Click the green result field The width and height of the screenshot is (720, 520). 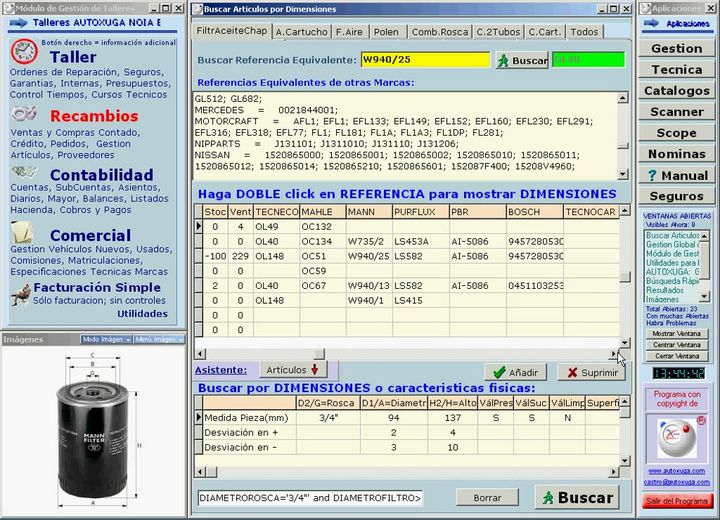click(x=589, y=60)
